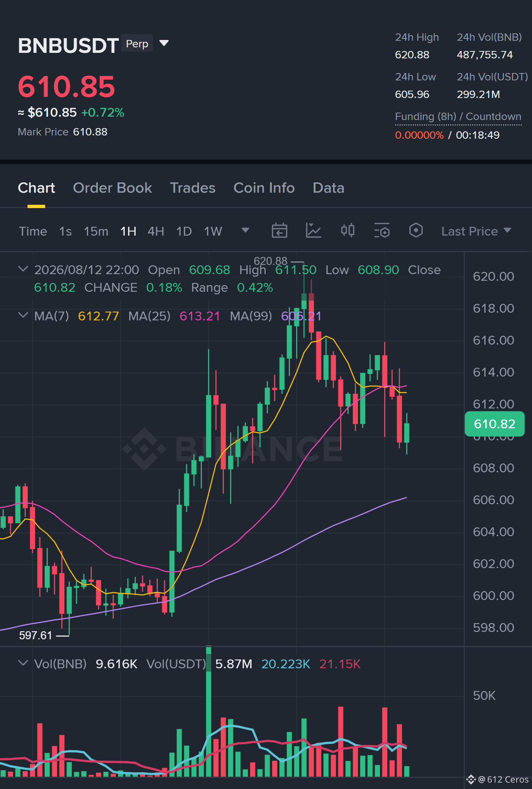Click the Open 609.68 value

pyautogui.click(x=209, y=270)
